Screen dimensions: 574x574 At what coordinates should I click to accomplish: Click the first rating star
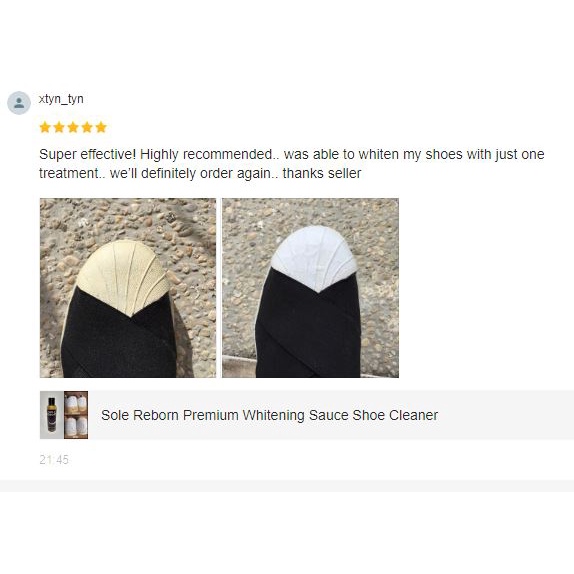point(45,127)
